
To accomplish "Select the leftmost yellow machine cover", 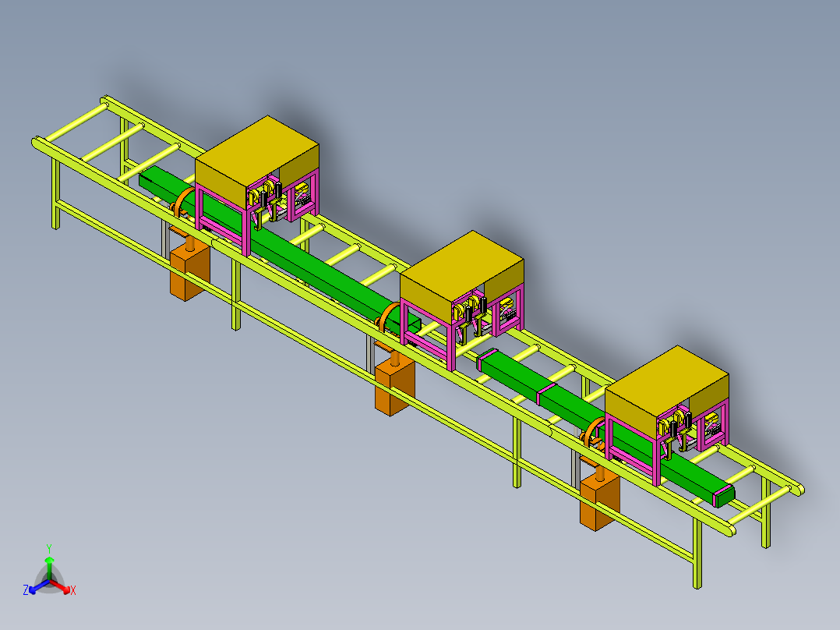I will (x=257, y=159).
